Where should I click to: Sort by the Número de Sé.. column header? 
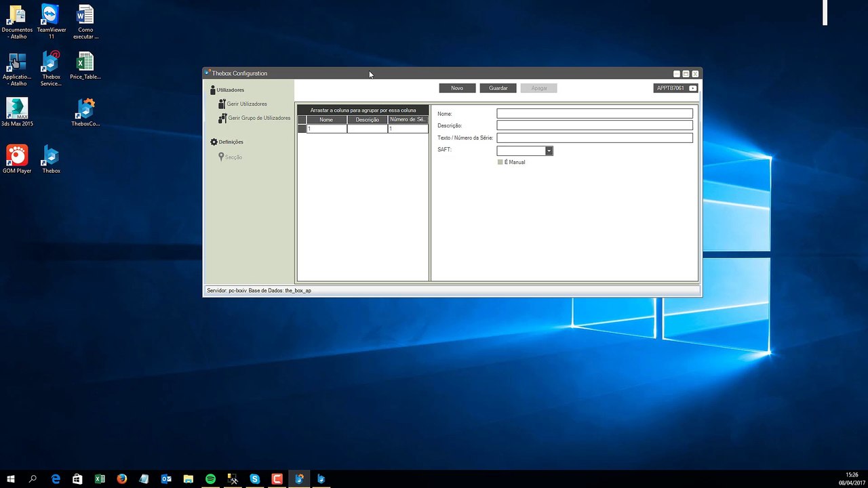tap(408, 119)
